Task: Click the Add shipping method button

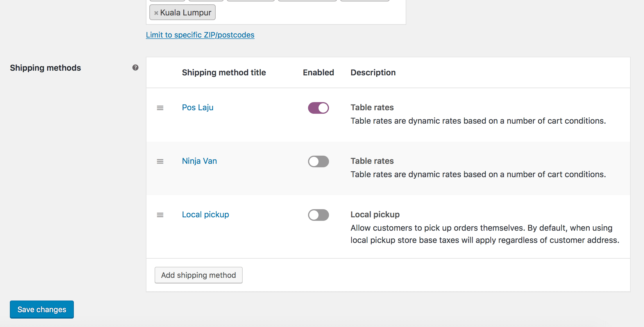Action: (198, 275)
